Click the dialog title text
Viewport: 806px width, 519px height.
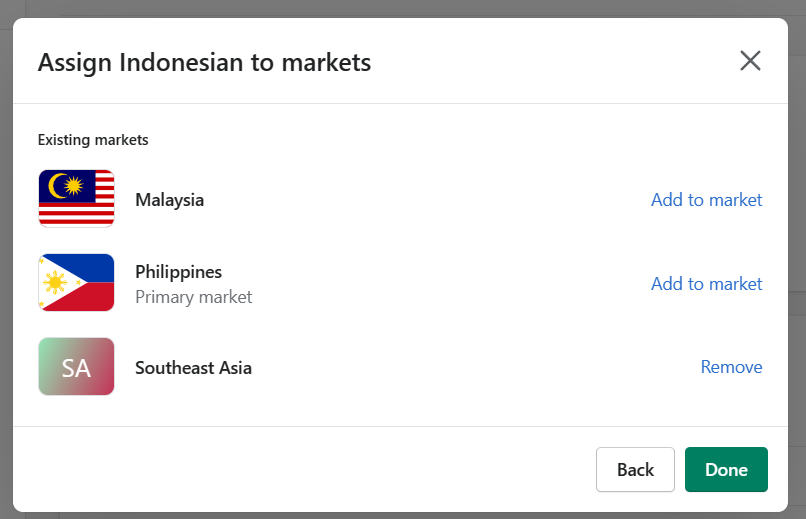(204, 63)
